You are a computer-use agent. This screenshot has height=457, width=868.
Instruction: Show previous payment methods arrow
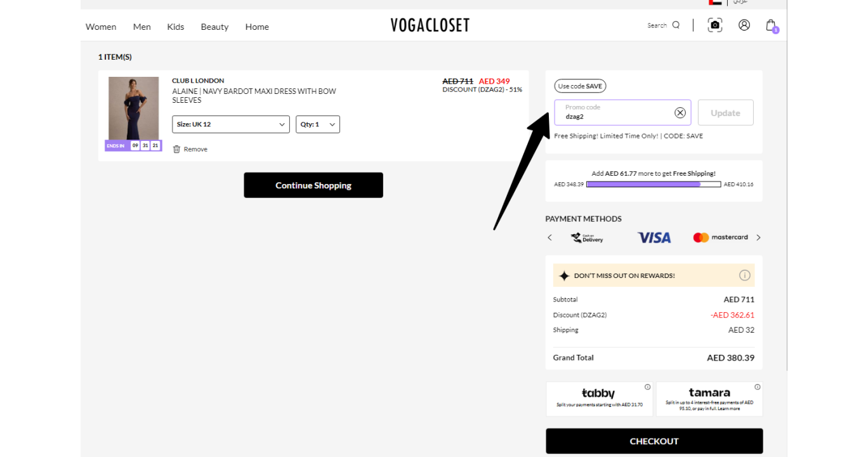(x=550, y=237)
